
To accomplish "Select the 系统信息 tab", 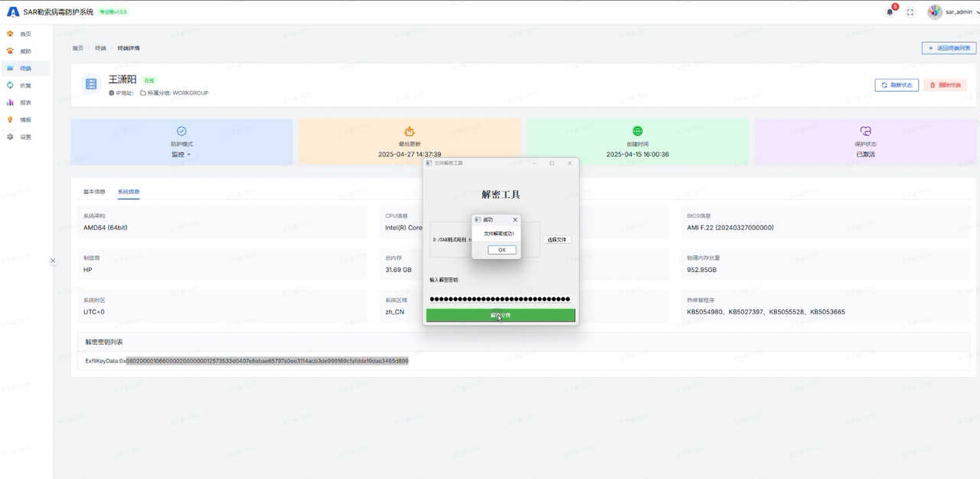I will 129,192.
